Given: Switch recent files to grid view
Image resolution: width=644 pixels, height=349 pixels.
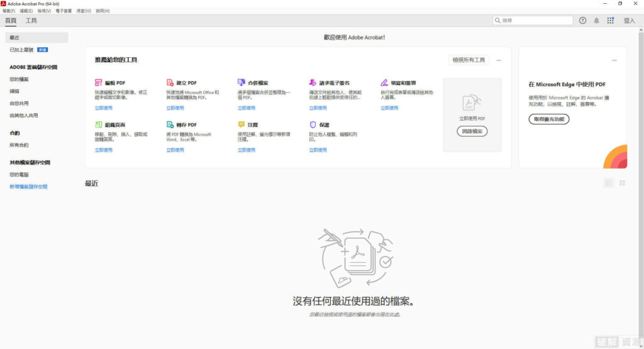Looking at the screenshot, I should [x=622, y=183].
